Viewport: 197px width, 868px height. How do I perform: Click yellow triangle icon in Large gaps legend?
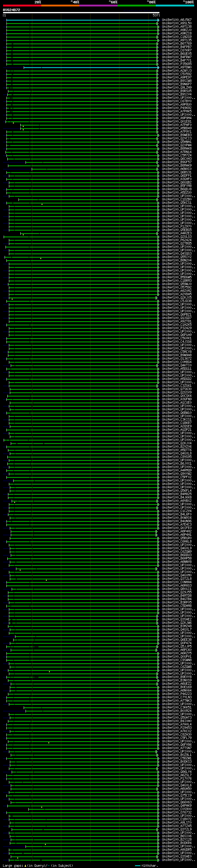click(25, 865)
